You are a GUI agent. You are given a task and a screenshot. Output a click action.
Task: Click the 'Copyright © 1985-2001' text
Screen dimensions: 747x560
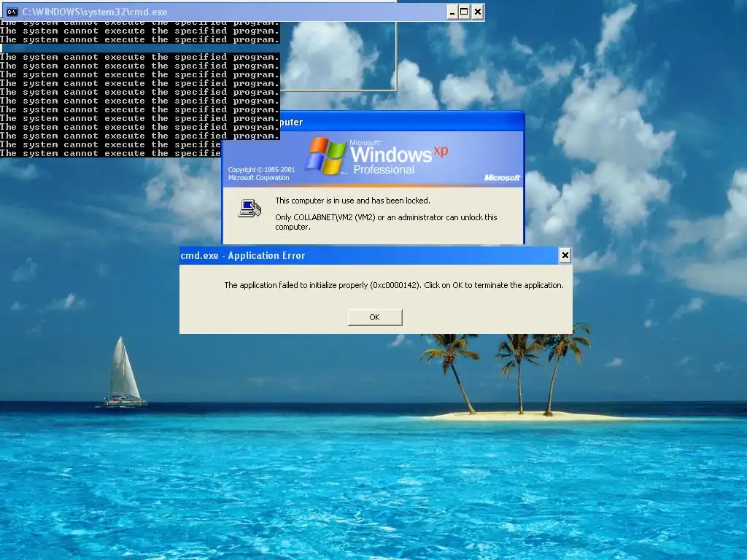261,169
